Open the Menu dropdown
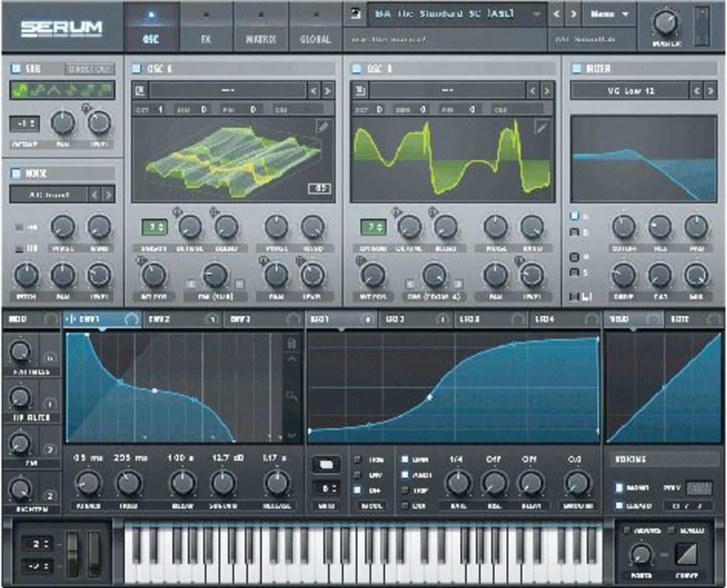This screenshot has width=727, height=588. 609,14
